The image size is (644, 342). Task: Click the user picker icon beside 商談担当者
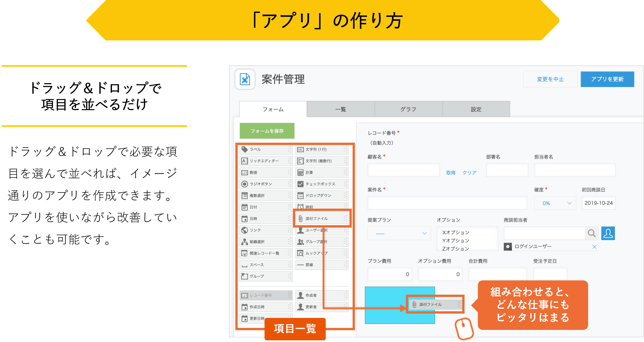coord(608,233)
